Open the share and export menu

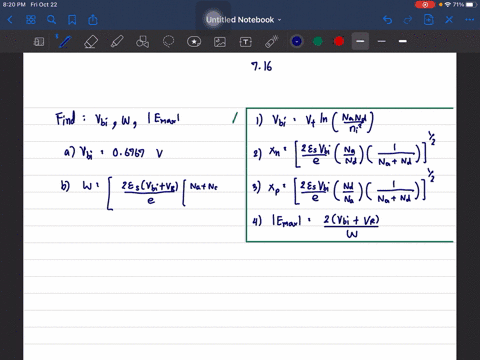pos(93,20)
